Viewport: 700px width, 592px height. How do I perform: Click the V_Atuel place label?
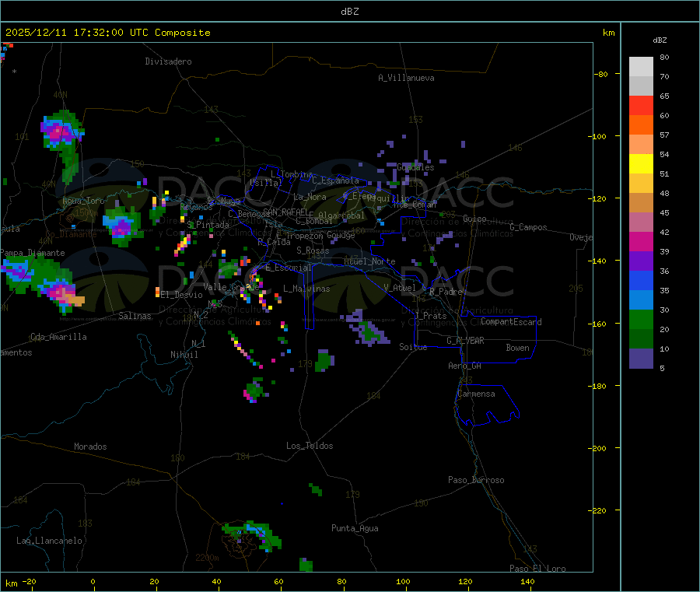pos(400,288)
